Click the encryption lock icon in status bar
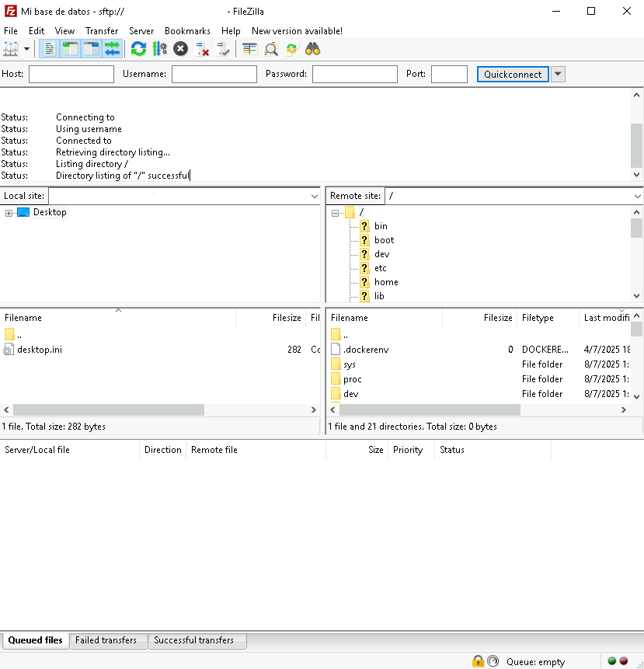 (x=478, y=661)
